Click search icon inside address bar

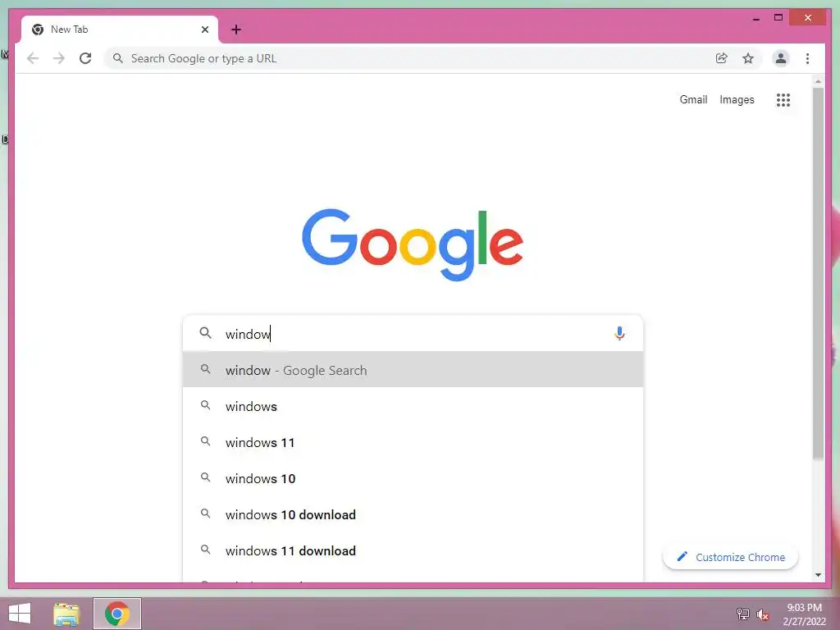[118, 58]
